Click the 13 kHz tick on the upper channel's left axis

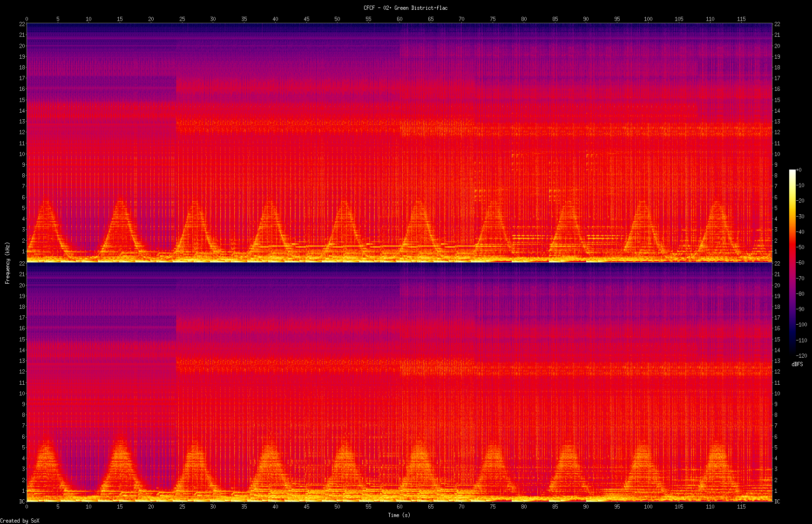pos(22,122)
